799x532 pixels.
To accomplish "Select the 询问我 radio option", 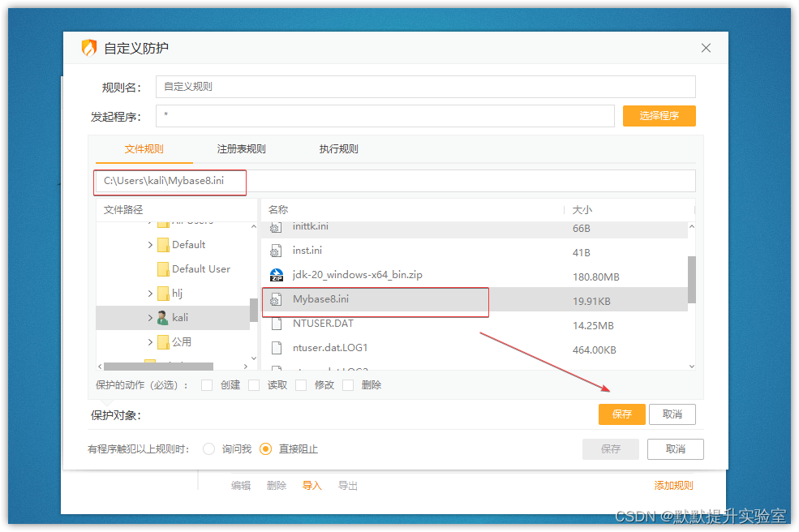I will pos(209,449).
